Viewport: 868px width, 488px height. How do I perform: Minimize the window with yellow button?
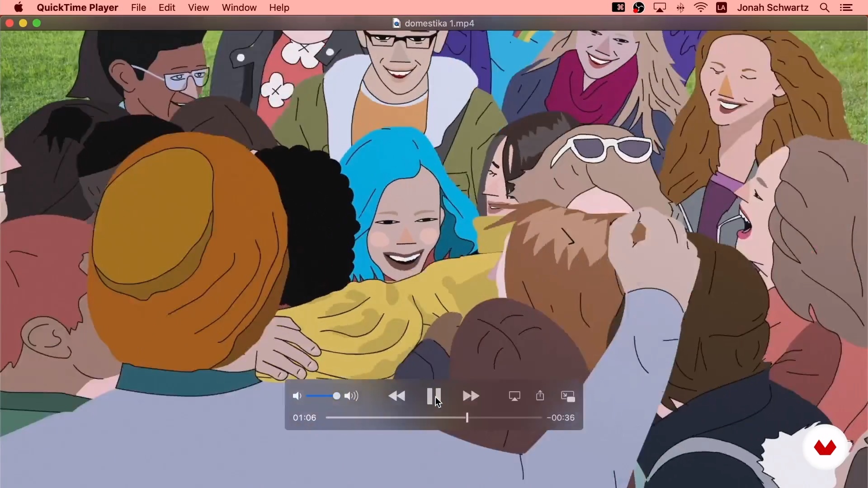click(23, 23)
